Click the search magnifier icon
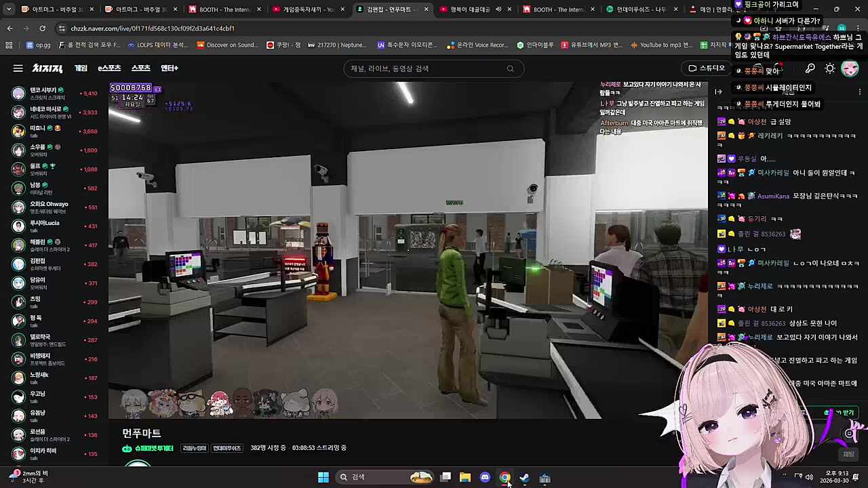The height and width of the screenshot is (488, 868). [510, 68]
